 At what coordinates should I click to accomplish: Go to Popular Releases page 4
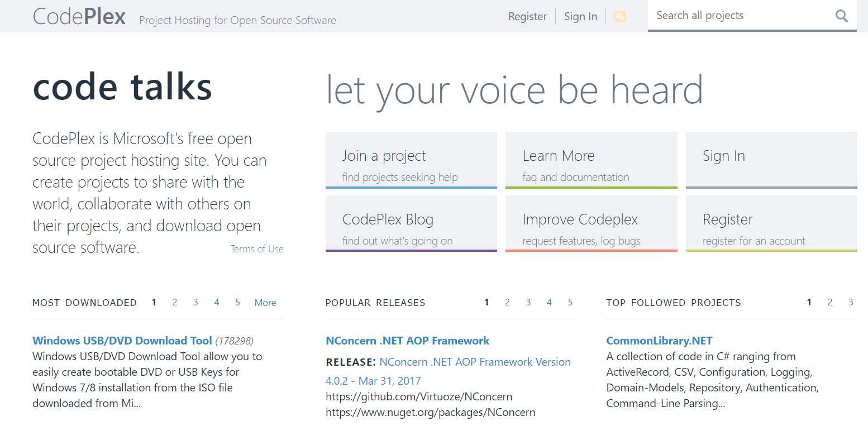(549, 302)
